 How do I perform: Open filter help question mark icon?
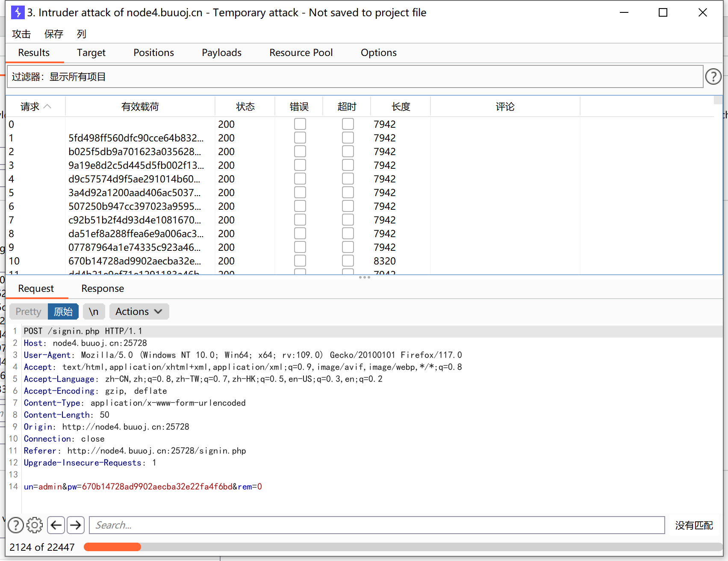(x=713, y=76)
